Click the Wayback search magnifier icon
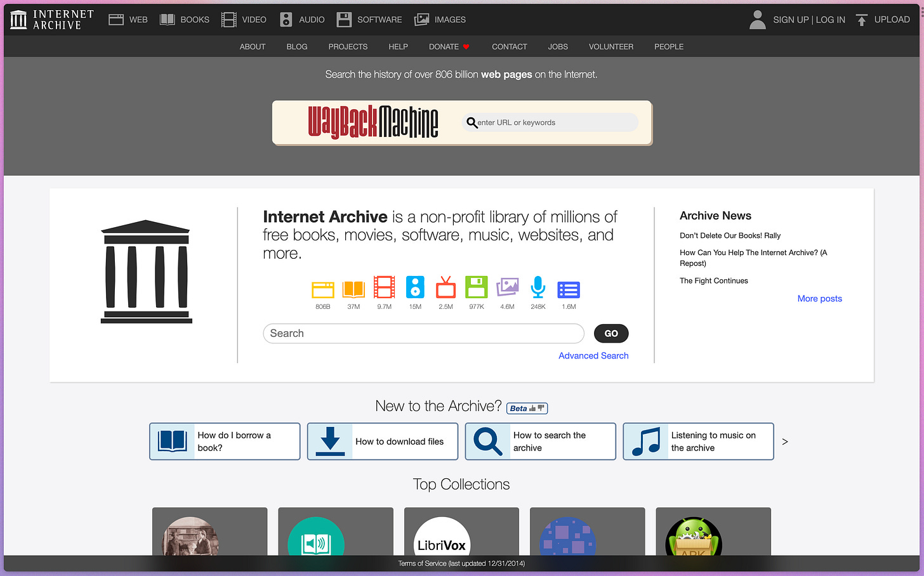Screen dimensions: 924x576 pyautogui.click(x=472, y=122)
